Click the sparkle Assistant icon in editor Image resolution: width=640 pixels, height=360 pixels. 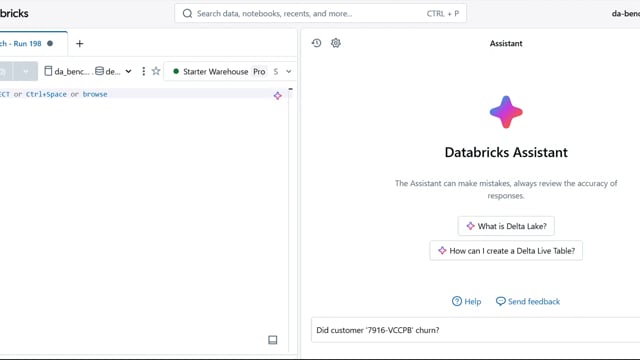[x=278, y=96]
